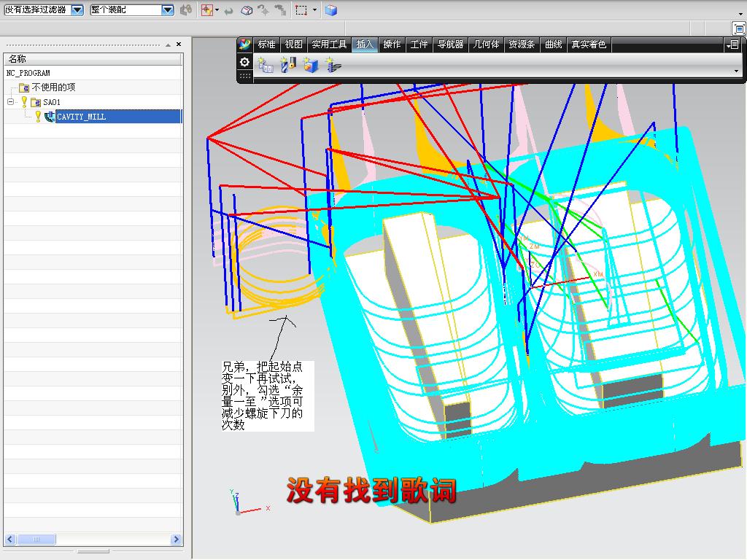Expand the floating toolbar overflow arrow

tap(737, 71)
